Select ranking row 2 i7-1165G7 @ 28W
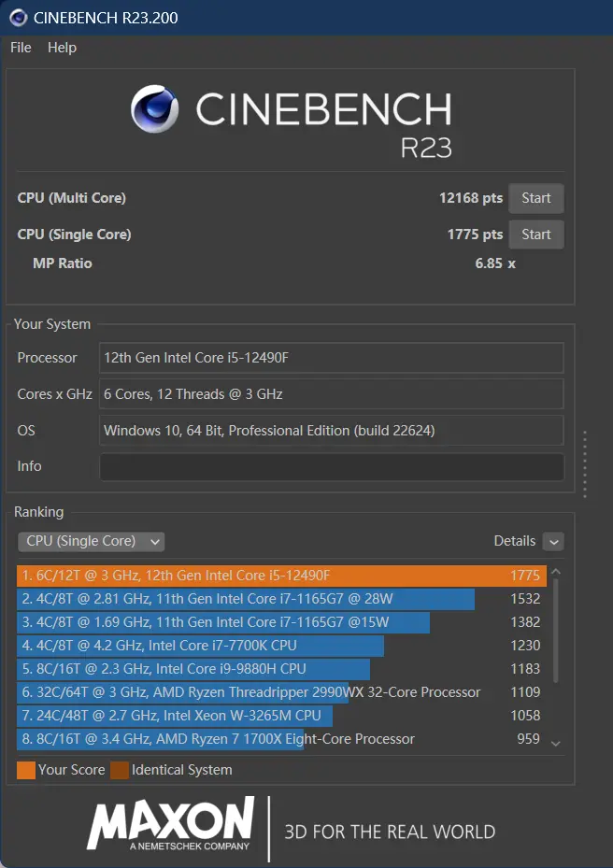Viewport: 613px width, 868px height. pos(281,599)
